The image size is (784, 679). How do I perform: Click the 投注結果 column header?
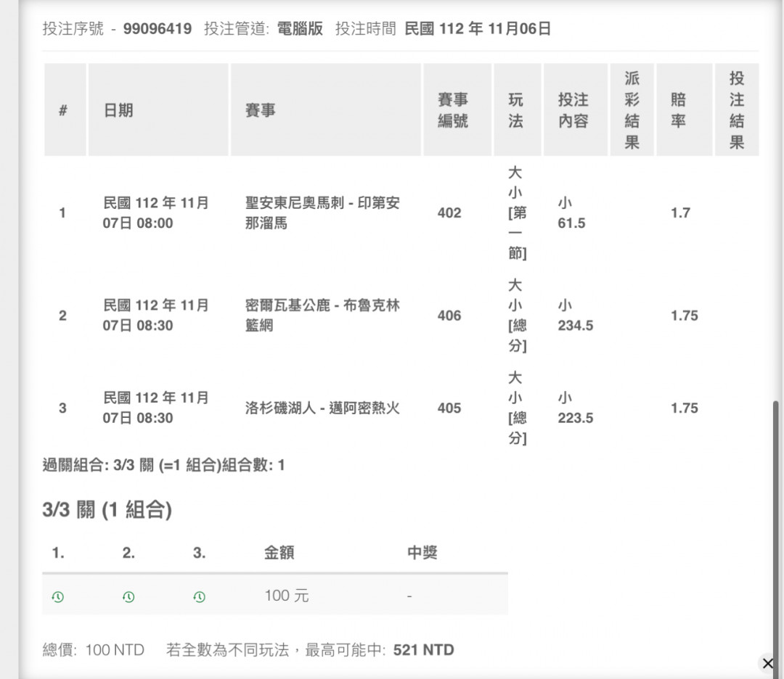click(x=737, y=110)
